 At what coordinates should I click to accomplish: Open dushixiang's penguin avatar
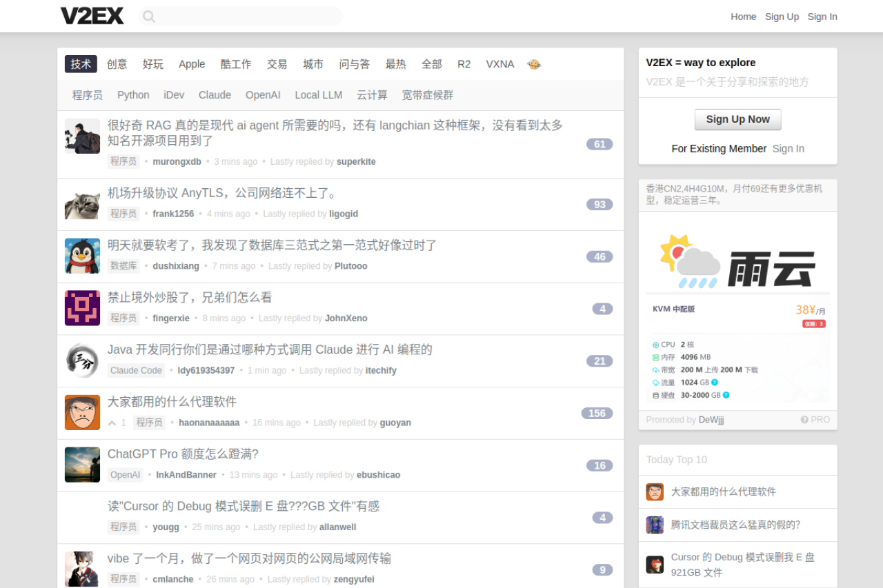[82, 256]
